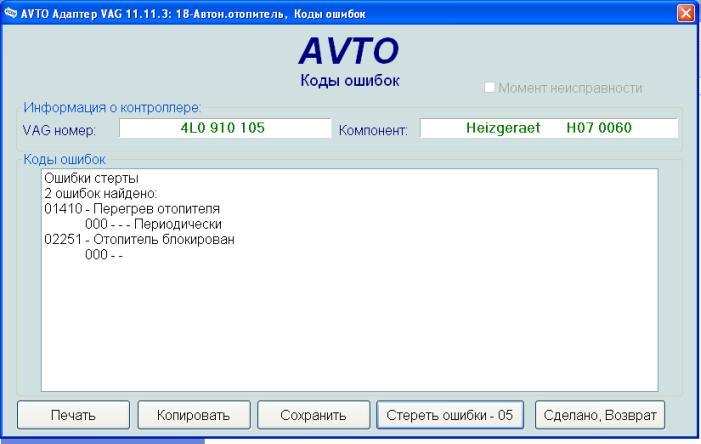
Task: Select error '01410 - Перегрев отопителя'
Action: pos(132,208)
